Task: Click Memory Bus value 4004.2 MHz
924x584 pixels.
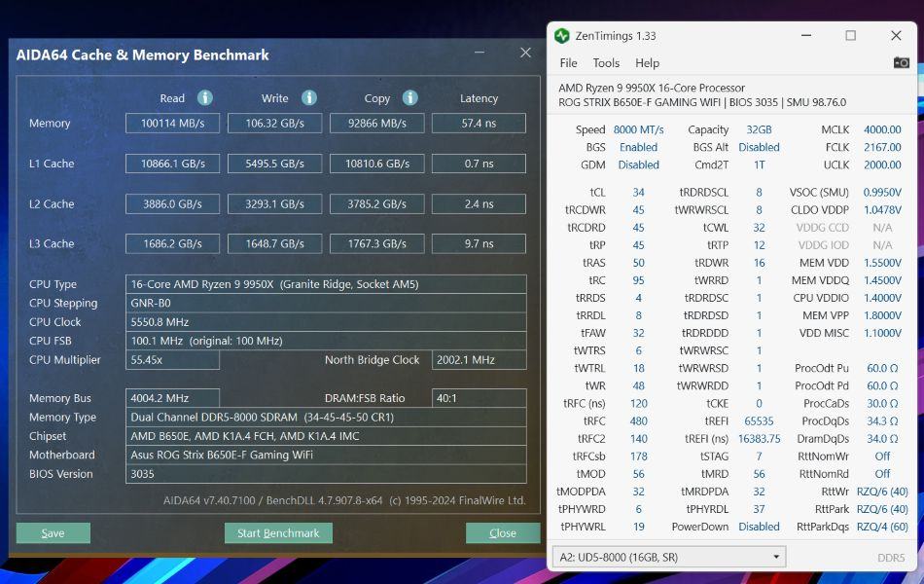Action: point(173,398)
